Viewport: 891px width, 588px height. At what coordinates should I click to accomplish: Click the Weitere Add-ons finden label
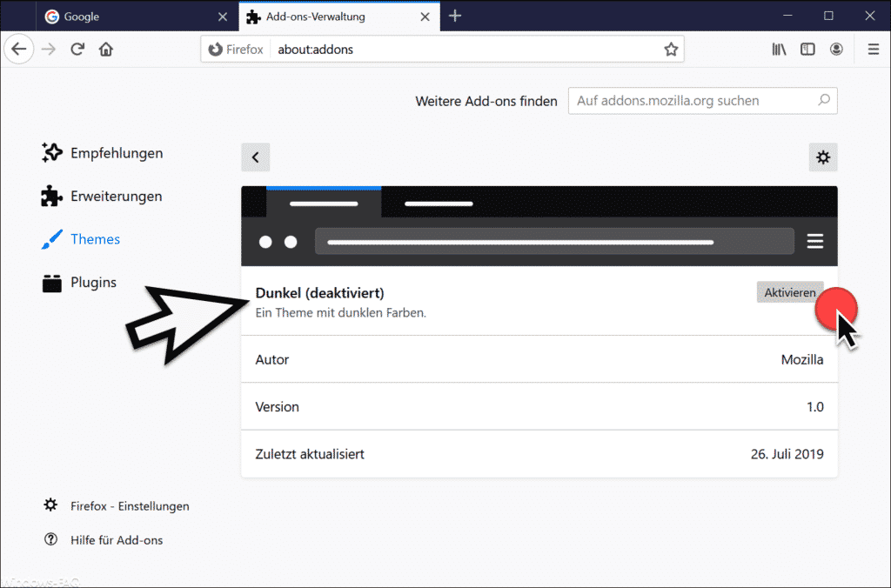pos(486,101)
